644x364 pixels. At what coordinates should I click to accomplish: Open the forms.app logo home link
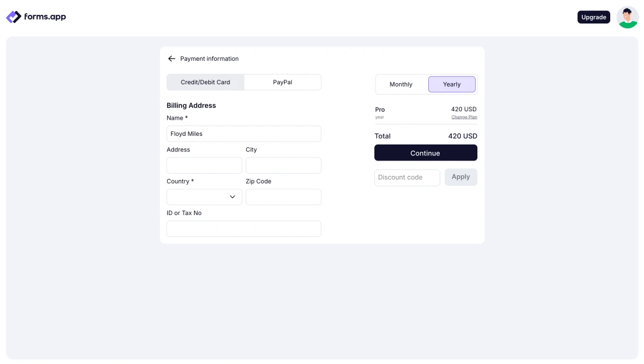[x=36, y=17]
